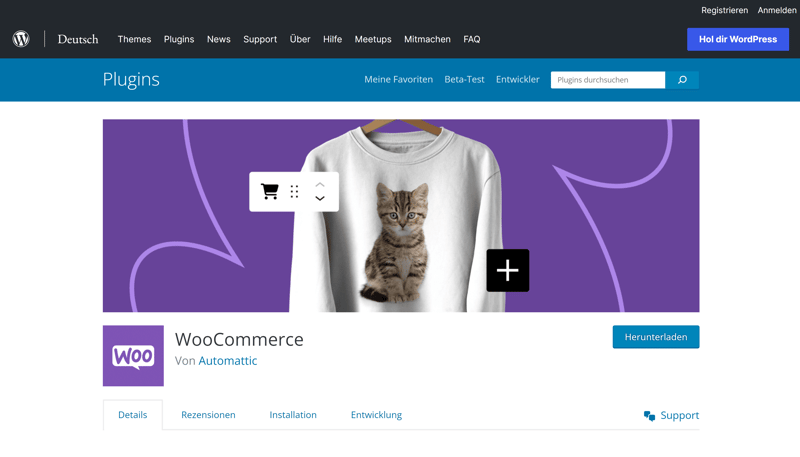Open the Mitmachen menu item
This screenshot has height=457, width=800.
(x=427, y=39)
